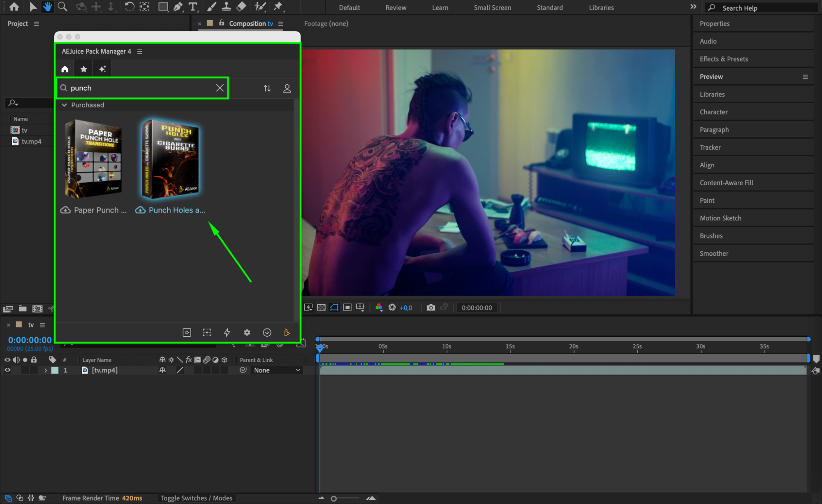The height and width of the screenshot is (504, 822).
Task: Open AEJuice settings gear icon
Action: 247,333
